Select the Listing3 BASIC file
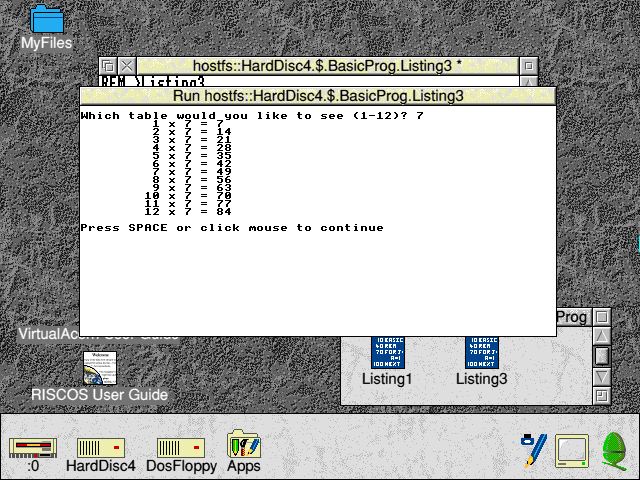 (481, 353)
